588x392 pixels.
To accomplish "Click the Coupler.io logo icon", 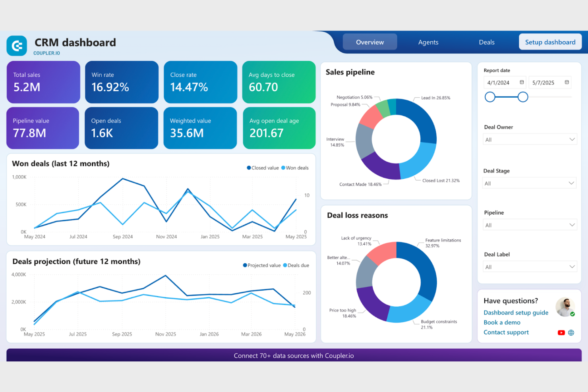I will tap(17, 46).
